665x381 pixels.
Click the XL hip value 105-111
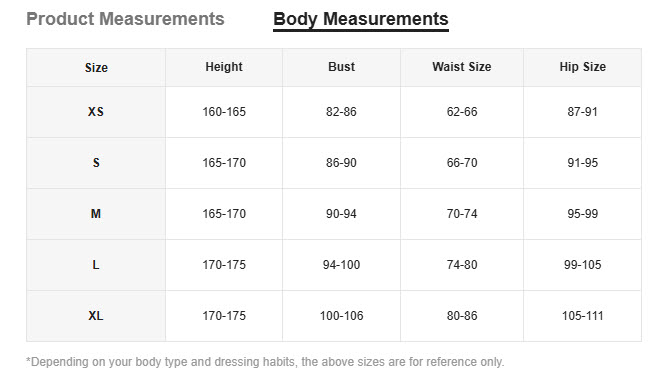583,316
